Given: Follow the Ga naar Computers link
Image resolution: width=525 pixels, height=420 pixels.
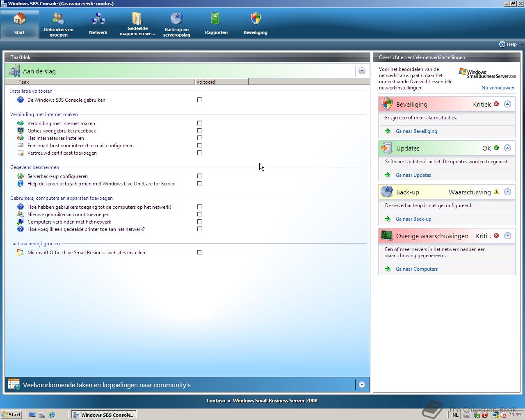Looking at the screenshot, I should coord(417,269).
